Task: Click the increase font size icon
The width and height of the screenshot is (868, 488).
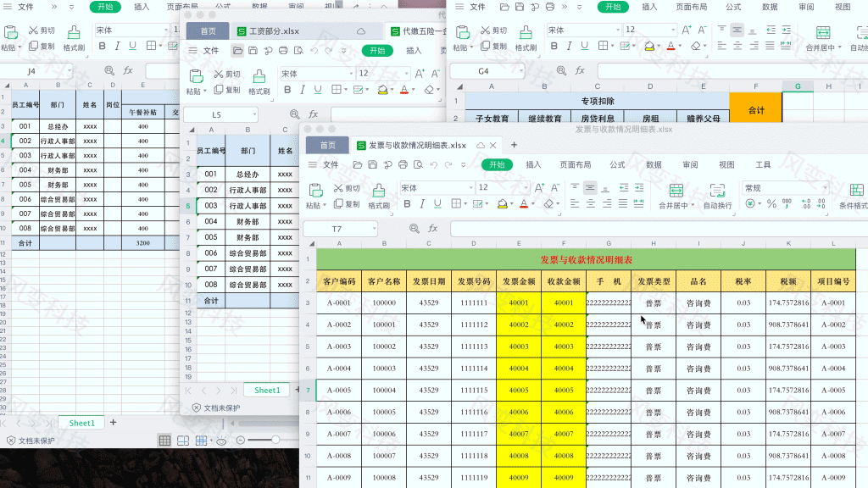Action: pyautogui.click(x=540, y=186)
